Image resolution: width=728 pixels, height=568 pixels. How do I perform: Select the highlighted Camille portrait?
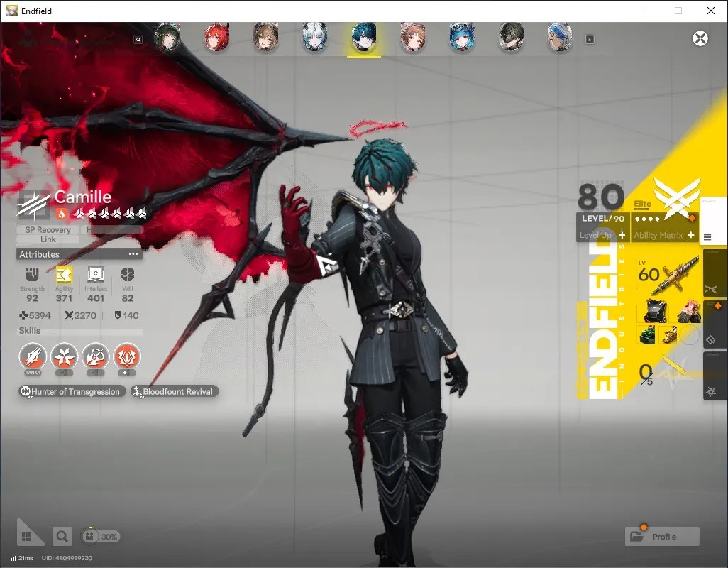364,37
